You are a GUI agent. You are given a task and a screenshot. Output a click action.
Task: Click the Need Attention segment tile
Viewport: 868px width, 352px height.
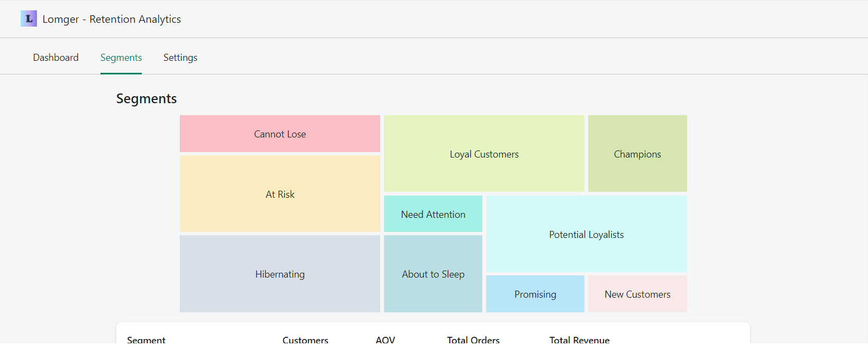tap(433, 214)
